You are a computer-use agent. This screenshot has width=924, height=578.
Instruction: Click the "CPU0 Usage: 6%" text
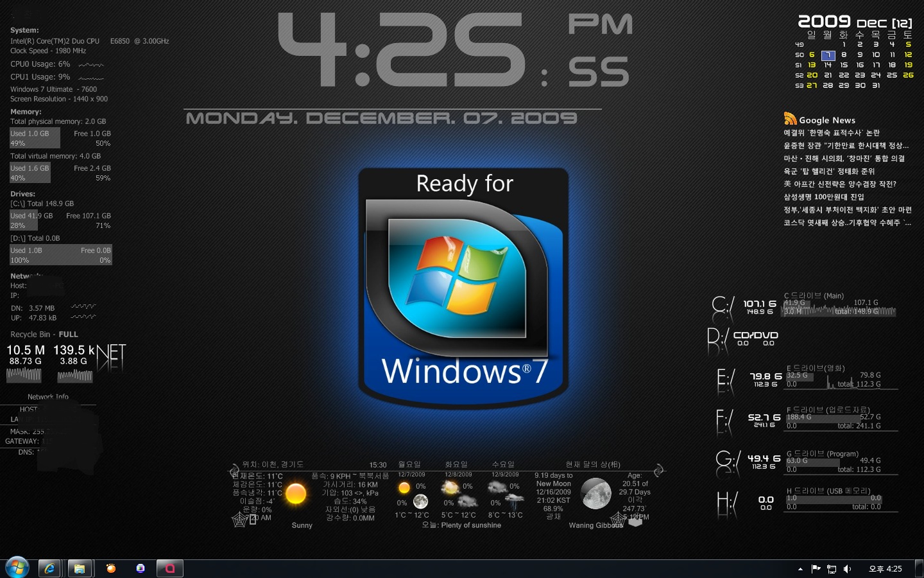coord(40,64)
